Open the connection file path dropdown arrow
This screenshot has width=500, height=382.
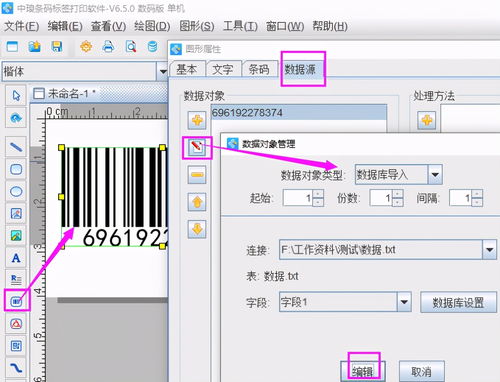point(490,250)
